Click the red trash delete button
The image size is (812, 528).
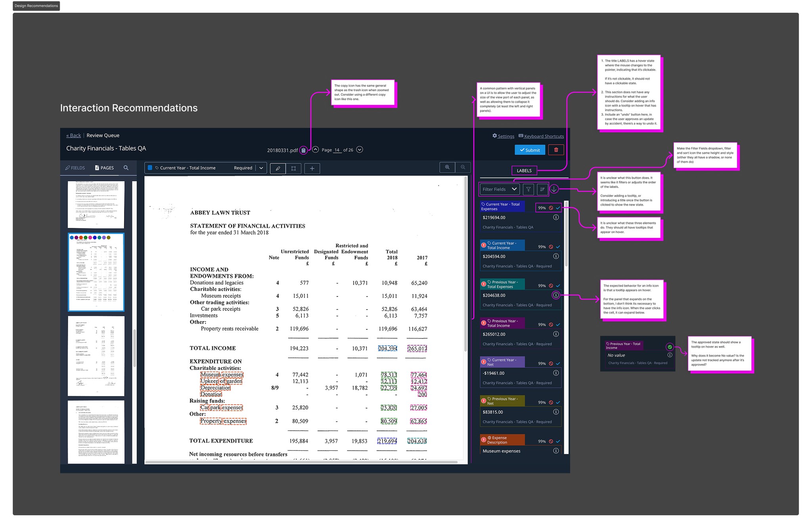coord(556,150)
